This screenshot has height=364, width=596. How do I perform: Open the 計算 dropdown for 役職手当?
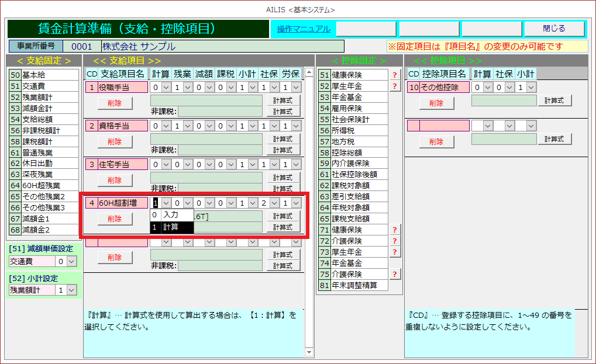[x=166, y=87]
